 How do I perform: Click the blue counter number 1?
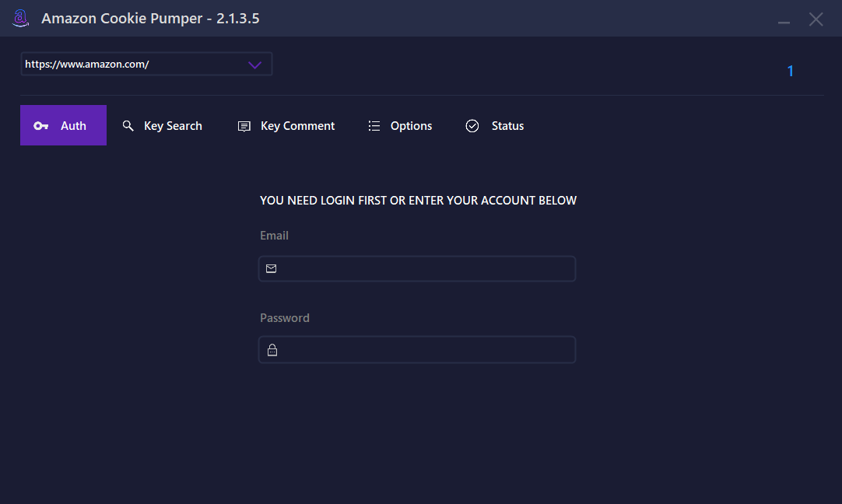coord(791,71)
